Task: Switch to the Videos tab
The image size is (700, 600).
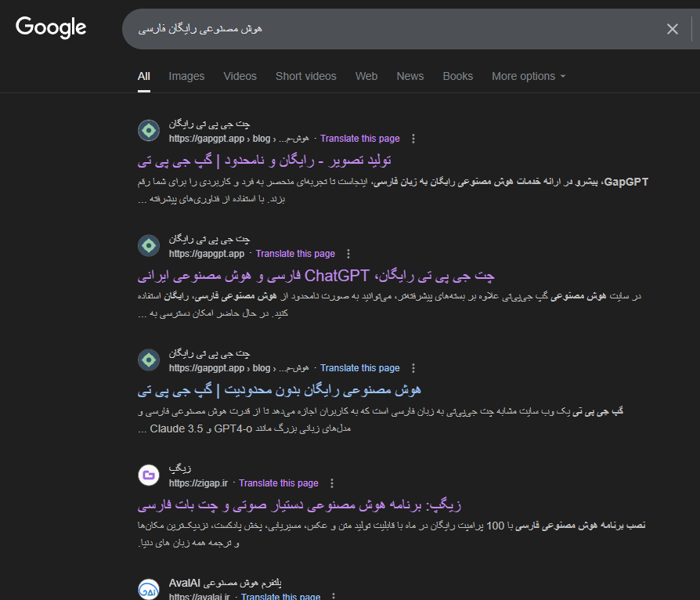Action: [240, 76]
